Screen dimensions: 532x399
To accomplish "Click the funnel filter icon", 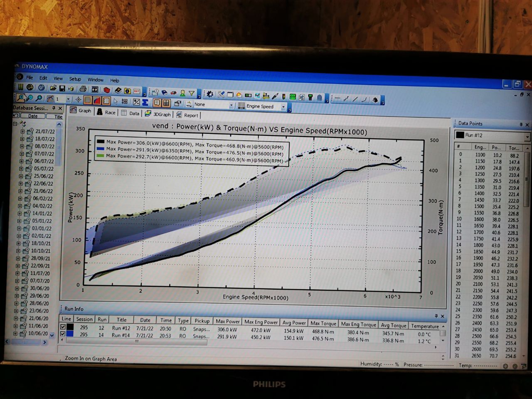I will 192,94.
